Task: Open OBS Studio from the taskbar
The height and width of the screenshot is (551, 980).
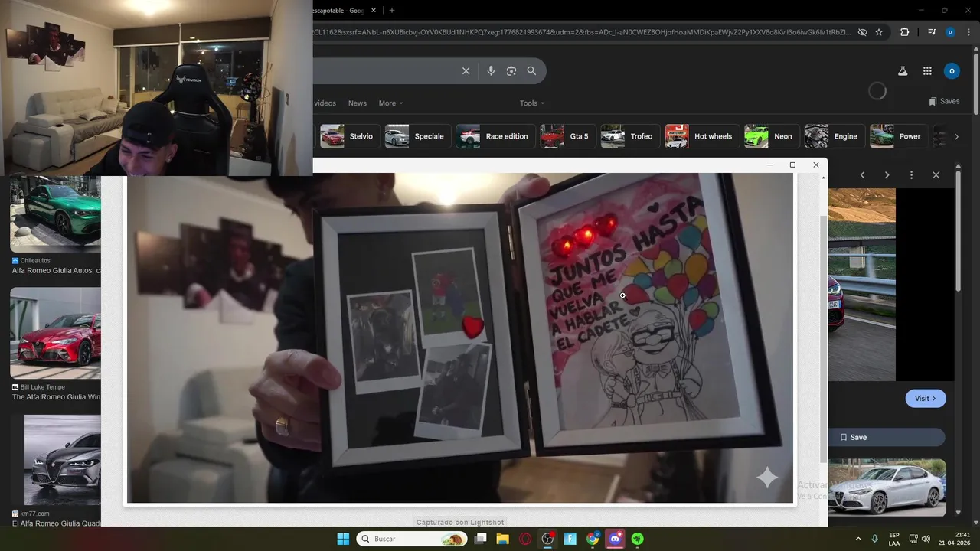Action: pyautogui.click(x=547, y=539)
